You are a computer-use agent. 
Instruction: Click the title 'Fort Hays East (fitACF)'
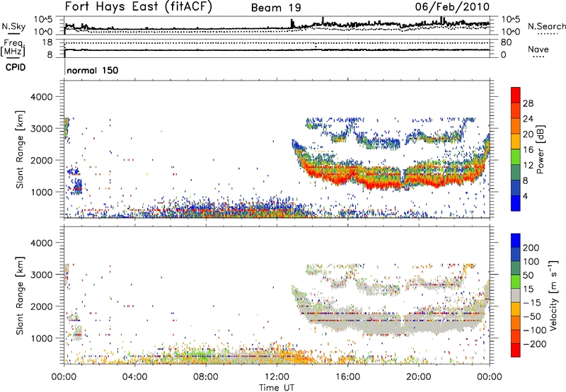pyautogui.click(x=139, y=7)
